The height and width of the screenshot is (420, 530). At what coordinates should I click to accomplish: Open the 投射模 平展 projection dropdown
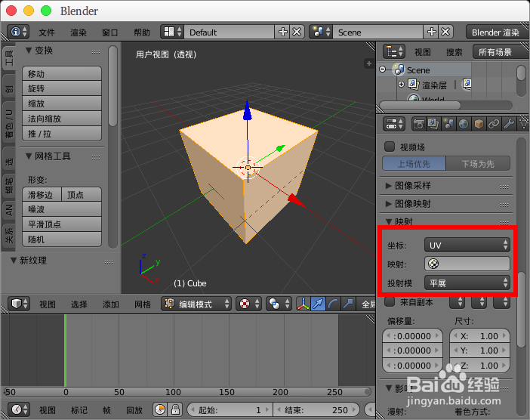tap(467, 283)
